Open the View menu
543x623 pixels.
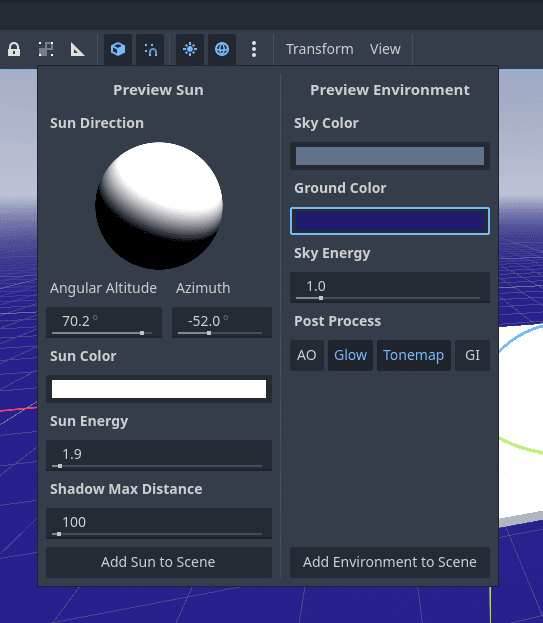[385, 49]
